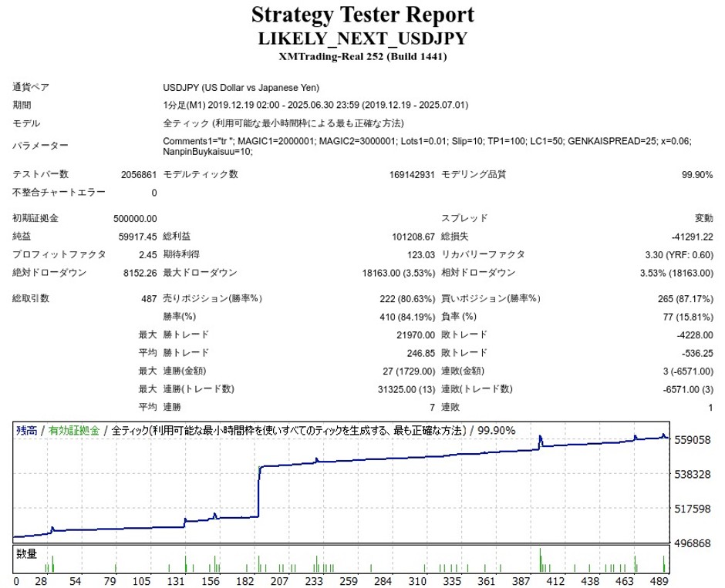Click the 残高 balance legend label
Image resolution: width=725 pixels, height=588 pixels.
[26, 431]
